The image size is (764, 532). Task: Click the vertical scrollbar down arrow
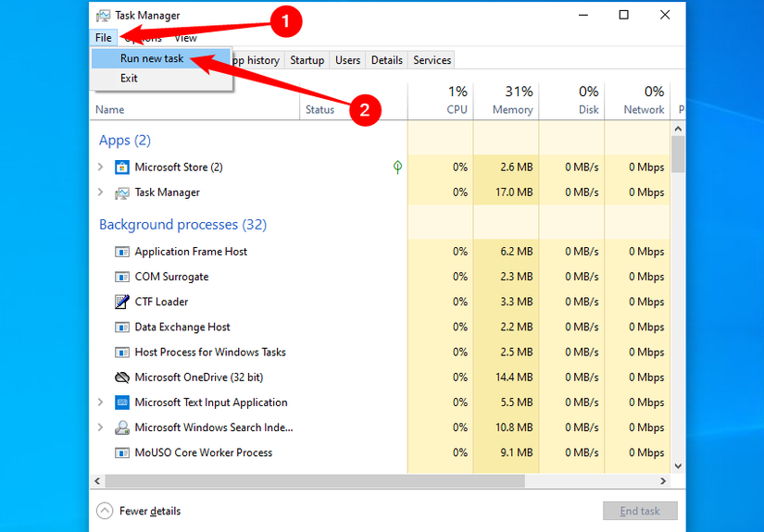(677, 466)
